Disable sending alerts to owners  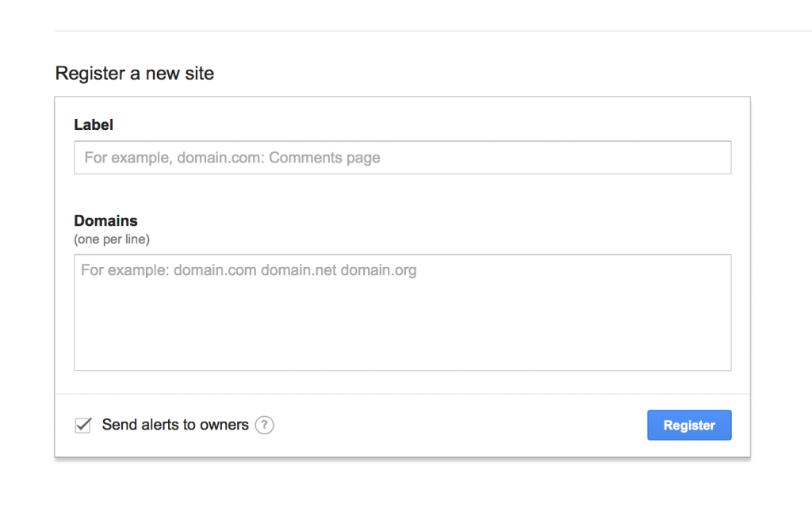[82, 426]
